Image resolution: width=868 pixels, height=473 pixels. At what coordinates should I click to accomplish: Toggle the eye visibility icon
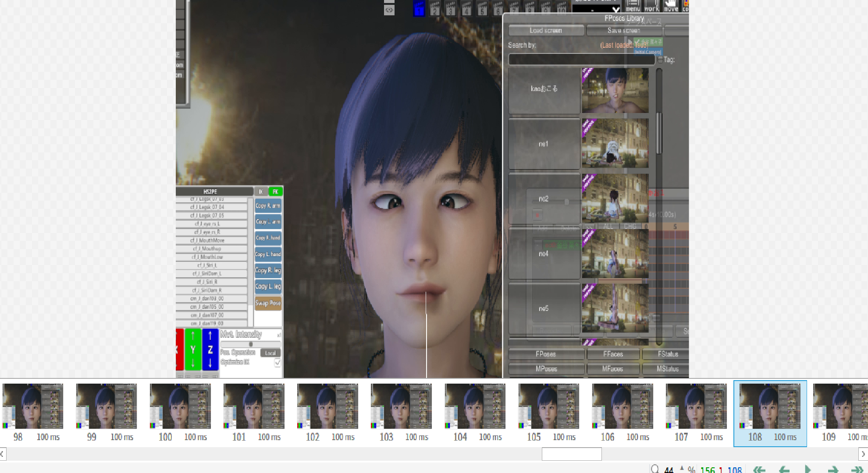coord(389,10)
